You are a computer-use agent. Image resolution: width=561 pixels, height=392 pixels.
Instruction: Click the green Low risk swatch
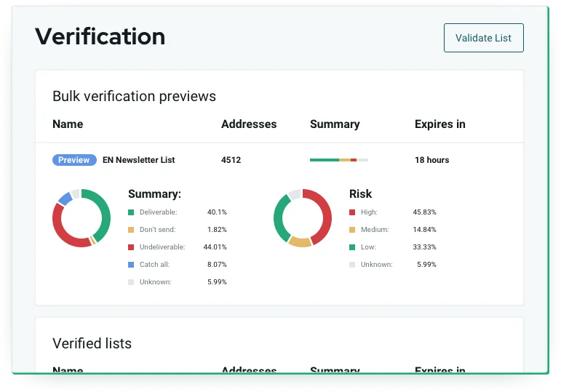[x=352, y=247]
